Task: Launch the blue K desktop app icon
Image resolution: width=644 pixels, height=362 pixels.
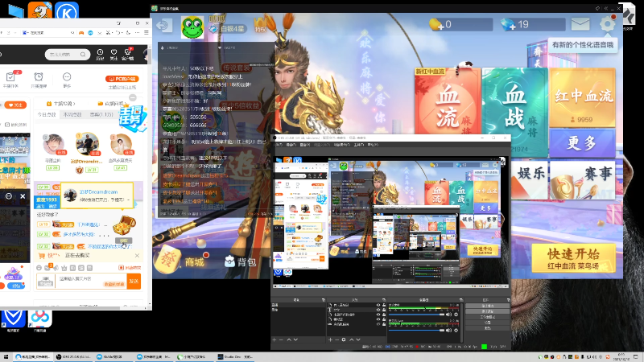Action: pyautogui.click(x=67, y=11)
